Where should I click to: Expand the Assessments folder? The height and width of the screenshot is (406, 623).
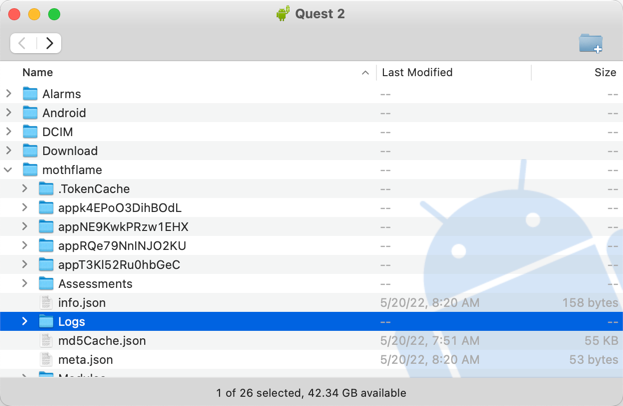point(25,283)
